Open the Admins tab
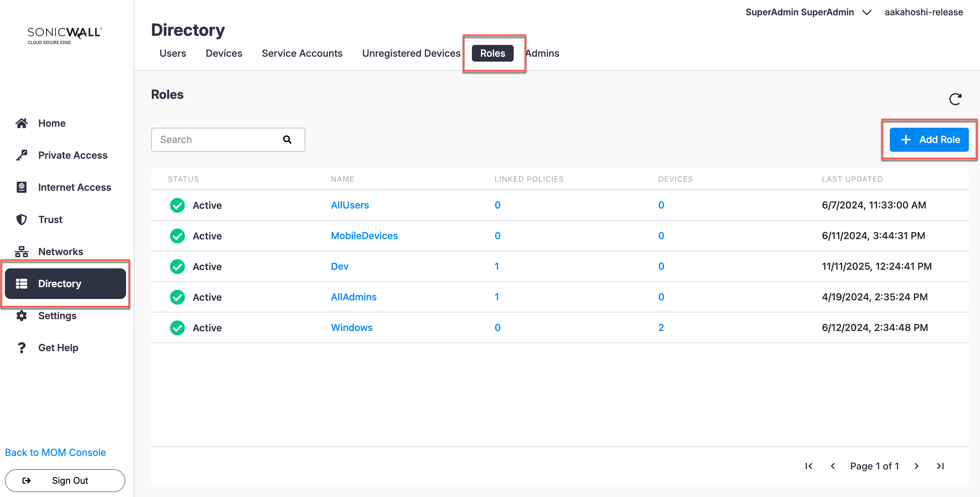This screenshot has height=497, width=980. coord(543,53)
